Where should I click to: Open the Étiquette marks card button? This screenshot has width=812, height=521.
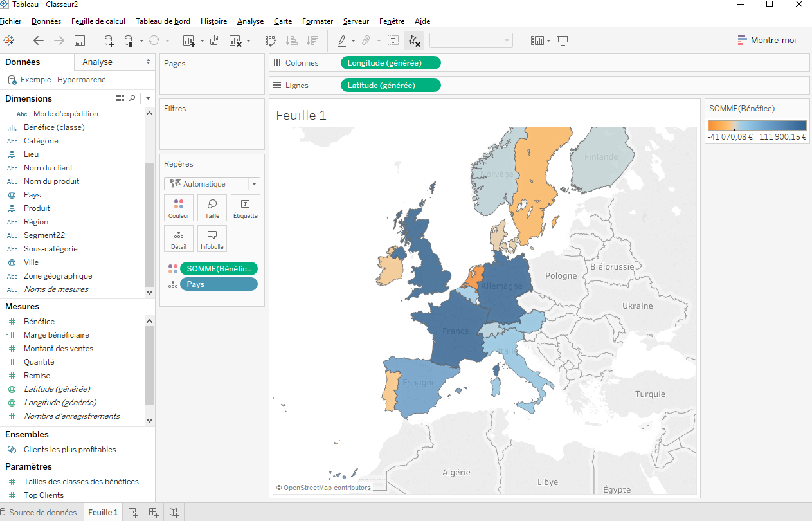click(246, 208)
